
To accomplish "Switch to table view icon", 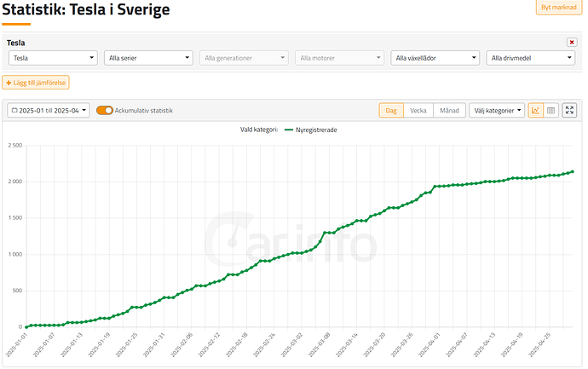I will pyautogui.click(x=551, y=111).
